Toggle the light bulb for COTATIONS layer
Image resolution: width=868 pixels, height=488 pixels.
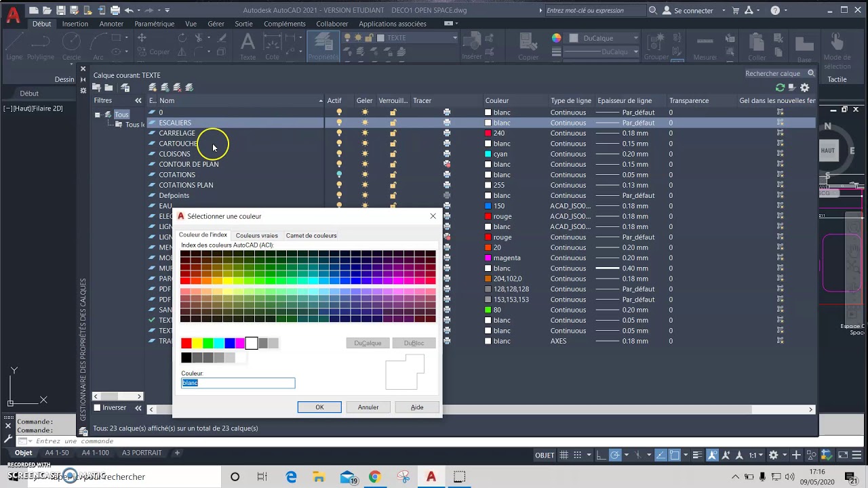pos(339,174)
